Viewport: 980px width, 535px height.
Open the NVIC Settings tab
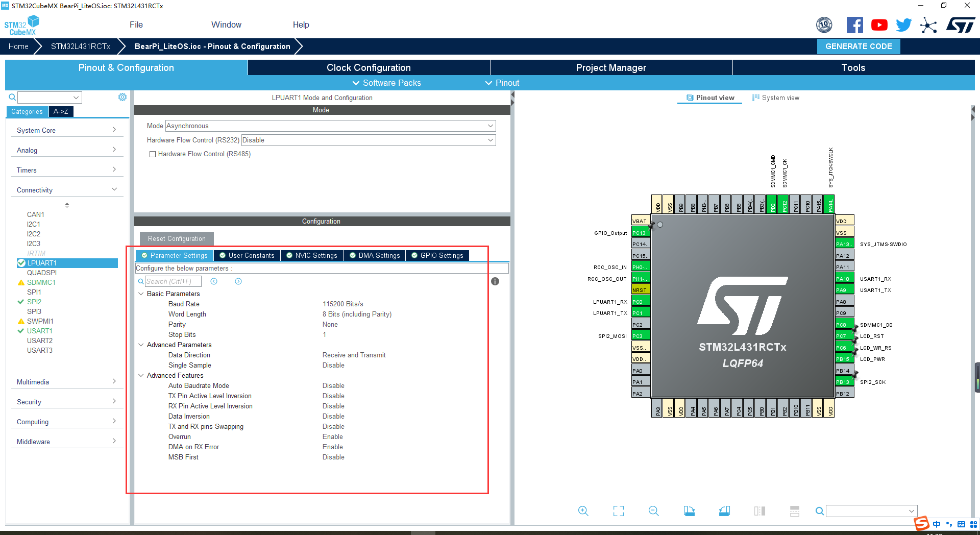[311, 255]
